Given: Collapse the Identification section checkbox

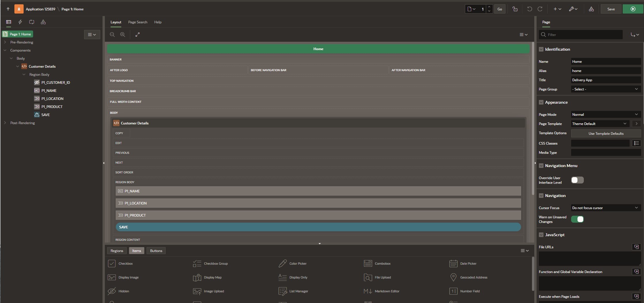Looking at the screenshot, I should tap(541, 49).
